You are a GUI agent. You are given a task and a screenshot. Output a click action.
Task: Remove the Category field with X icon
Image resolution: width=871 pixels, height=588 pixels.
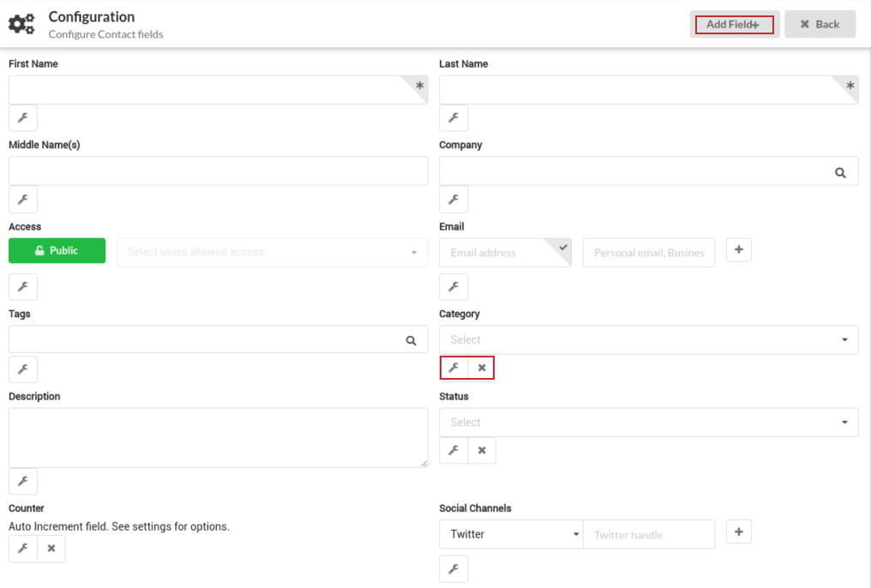(482, 368)
